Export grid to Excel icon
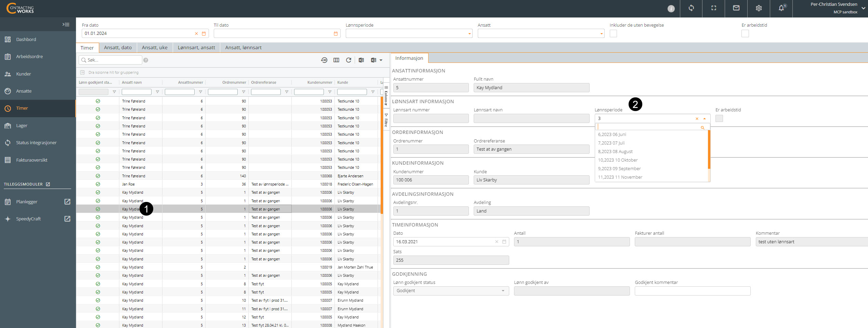 (x=361, y=60)
